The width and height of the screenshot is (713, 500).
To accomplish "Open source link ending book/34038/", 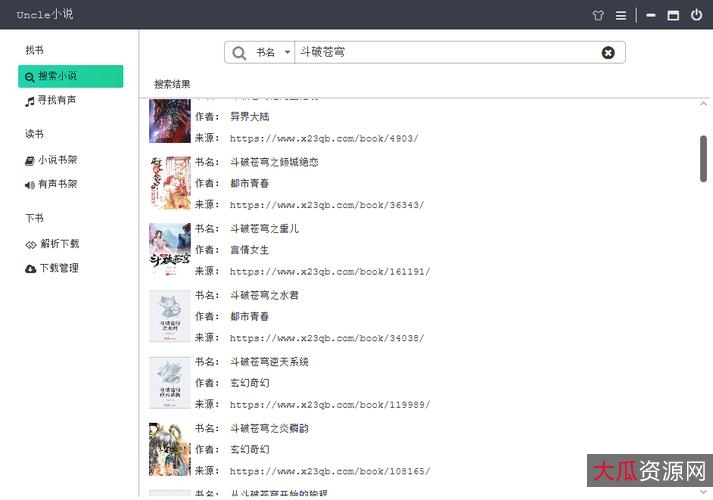I will [x=327, y=338].
